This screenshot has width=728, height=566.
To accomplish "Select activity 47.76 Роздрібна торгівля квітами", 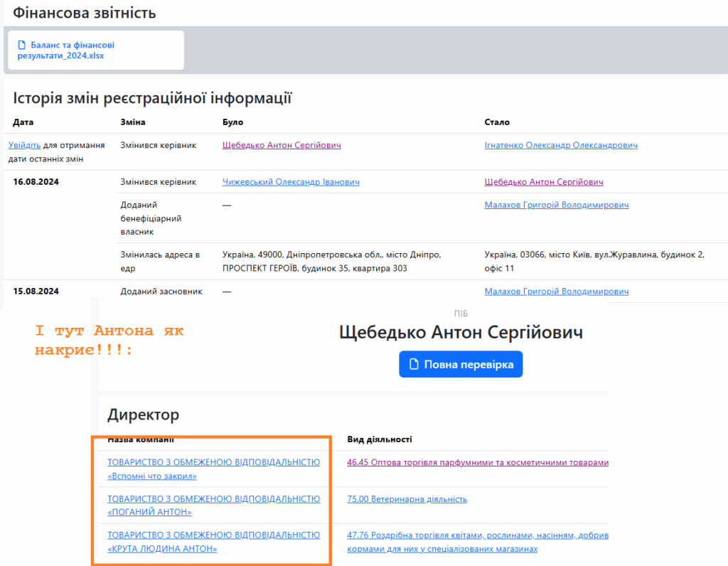I will tap(478, 535).
